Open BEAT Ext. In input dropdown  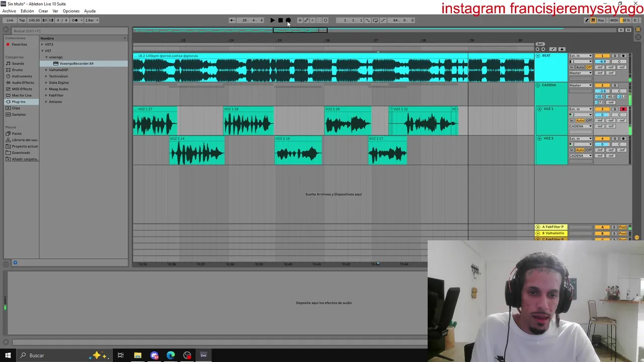pyautogui.click(x=581, y=56)
